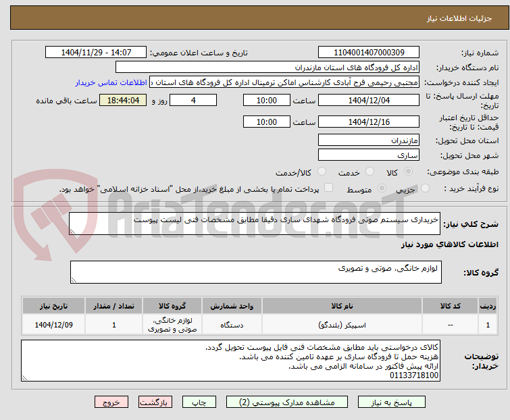Click the price validity time 10:00 field
This screenshot has height=420, width=510.
(x=267, y=122)
